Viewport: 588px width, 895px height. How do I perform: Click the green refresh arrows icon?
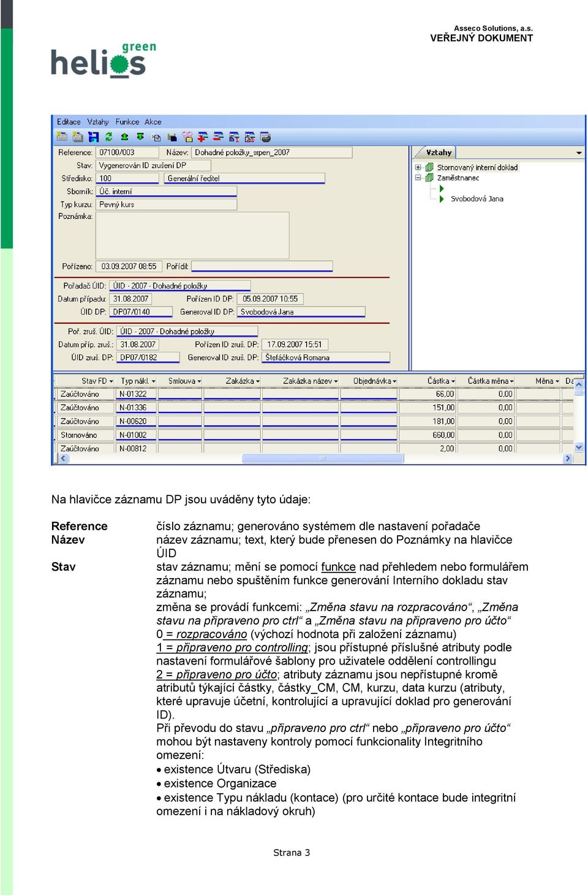coord(108,137)
